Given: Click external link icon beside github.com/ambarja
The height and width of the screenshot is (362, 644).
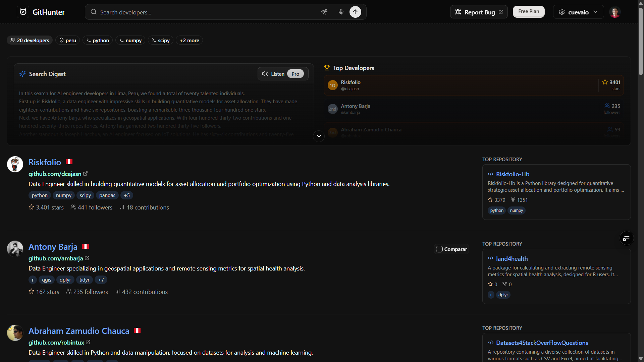Looking at the screenshot, I should click(x=87, y=258).
